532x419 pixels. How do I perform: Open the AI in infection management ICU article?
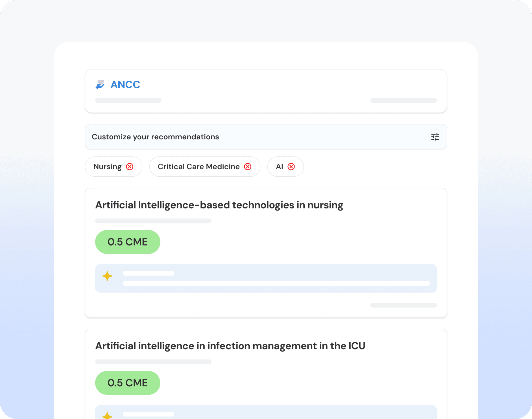pos(230,346)
